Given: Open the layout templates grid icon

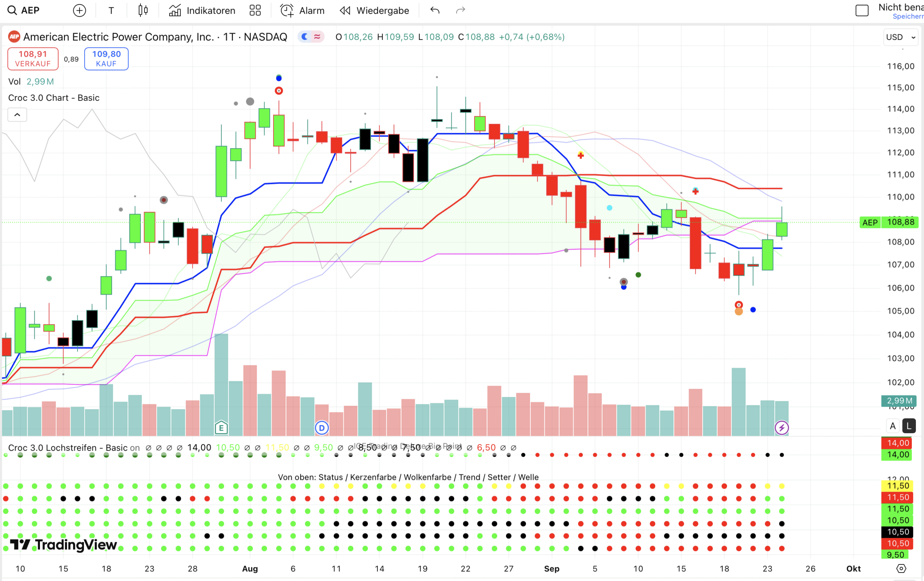Looking at the screenshot, I should 255,10.
